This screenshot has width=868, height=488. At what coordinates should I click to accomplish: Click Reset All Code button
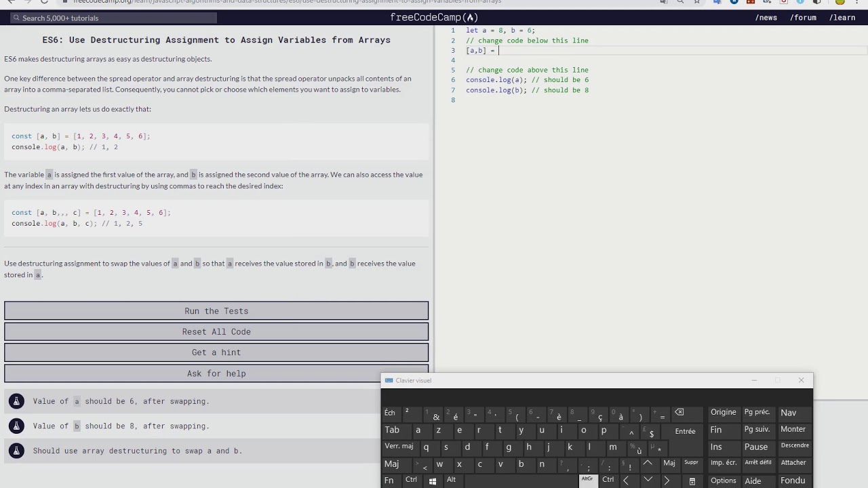(216, 331)
